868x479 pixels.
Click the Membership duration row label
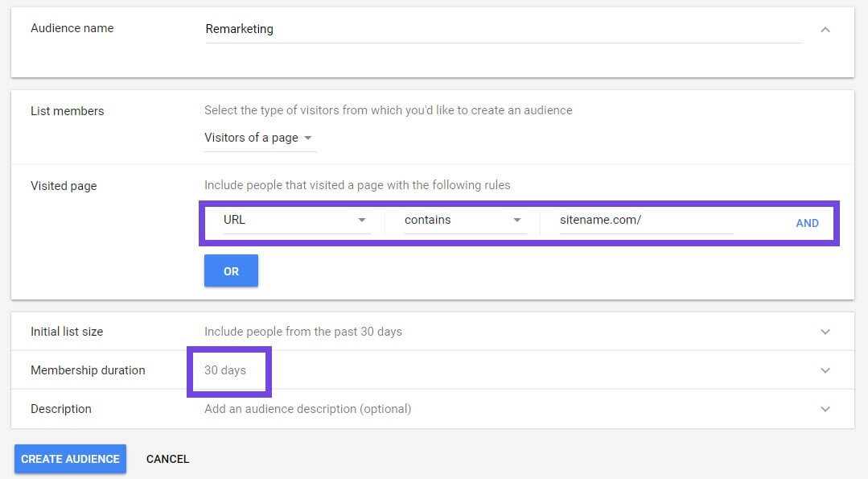pos(88,370)
